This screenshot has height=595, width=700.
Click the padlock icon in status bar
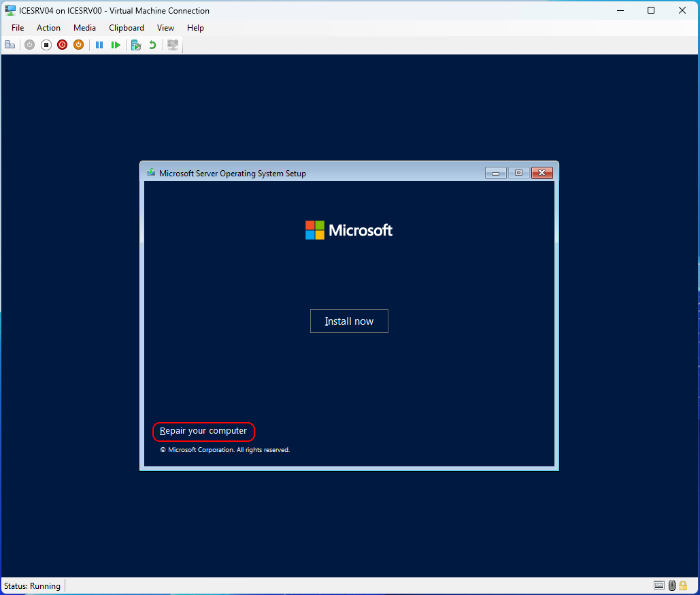pos(683,585)
